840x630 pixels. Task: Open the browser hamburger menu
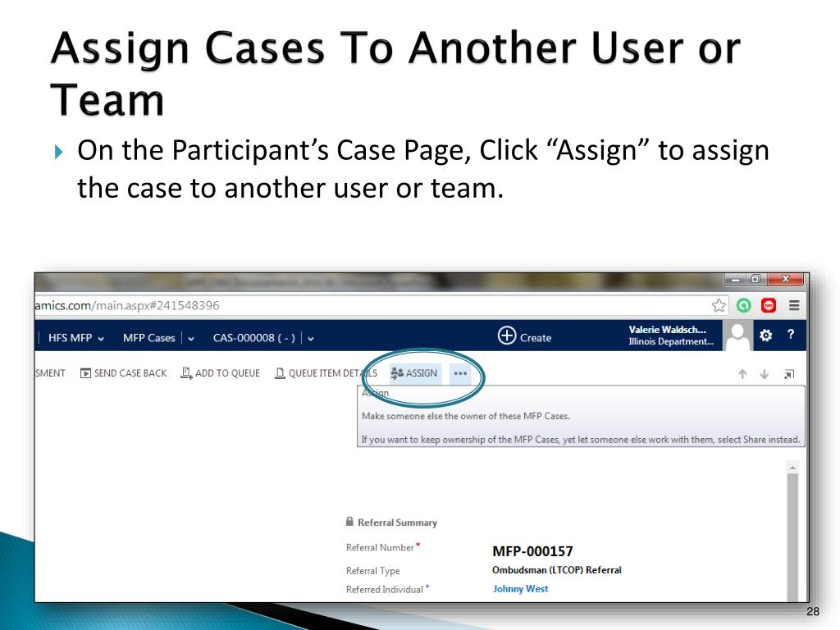click(794, 305)
